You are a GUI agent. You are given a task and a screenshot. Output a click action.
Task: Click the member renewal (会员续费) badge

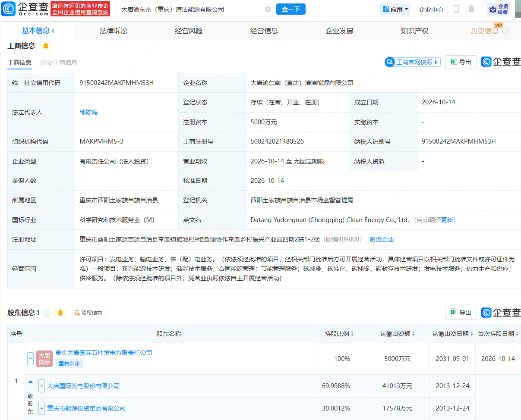tap(498, 9)
